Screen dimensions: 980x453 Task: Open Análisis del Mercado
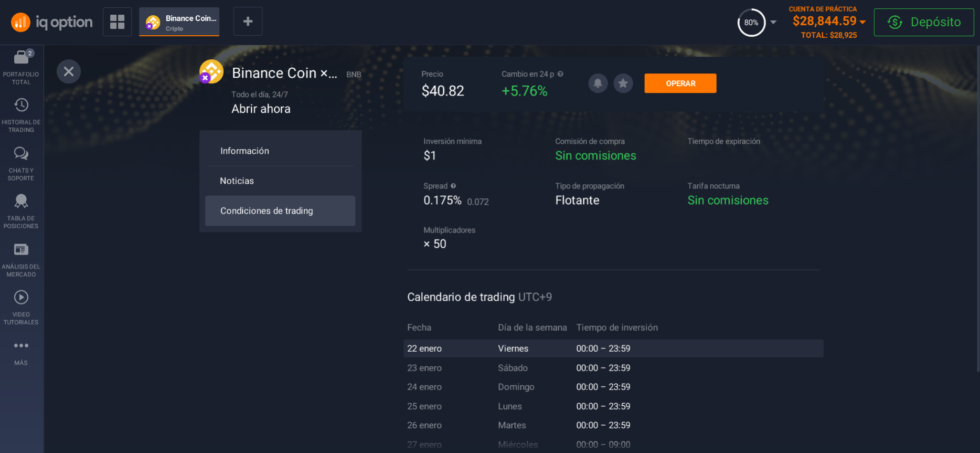(21, 260)
